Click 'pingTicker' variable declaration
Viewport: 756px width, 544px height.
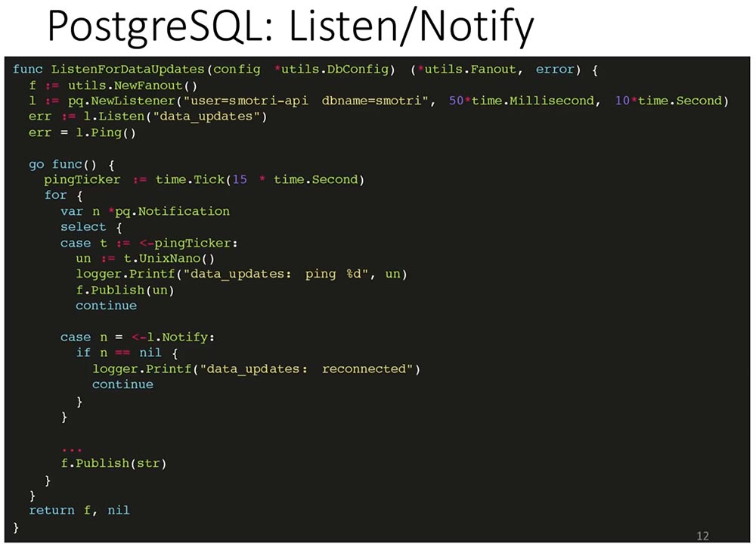82,179
